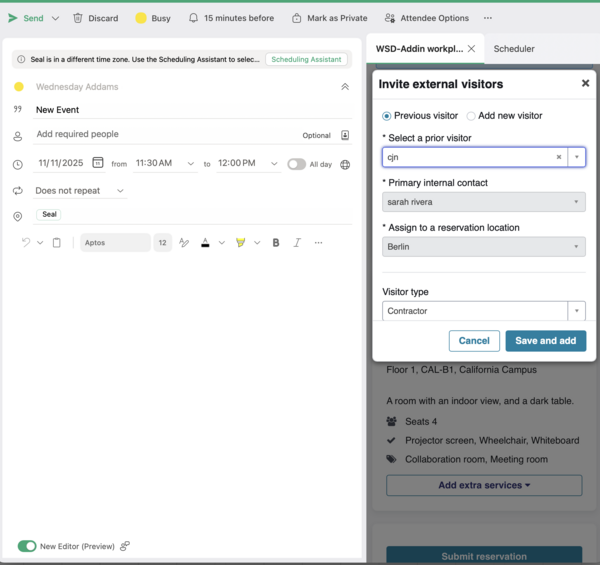This screenshot has width=600, height=565.
Task: Click the icon beside New Editor (Preview)
Action: [125, 546]
